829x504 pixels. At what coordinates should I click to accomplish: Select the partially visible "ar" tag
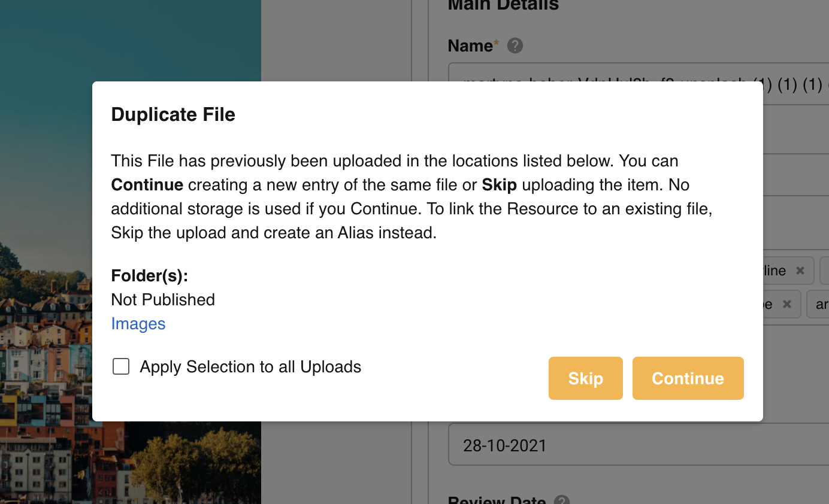[x=820, y=305]
